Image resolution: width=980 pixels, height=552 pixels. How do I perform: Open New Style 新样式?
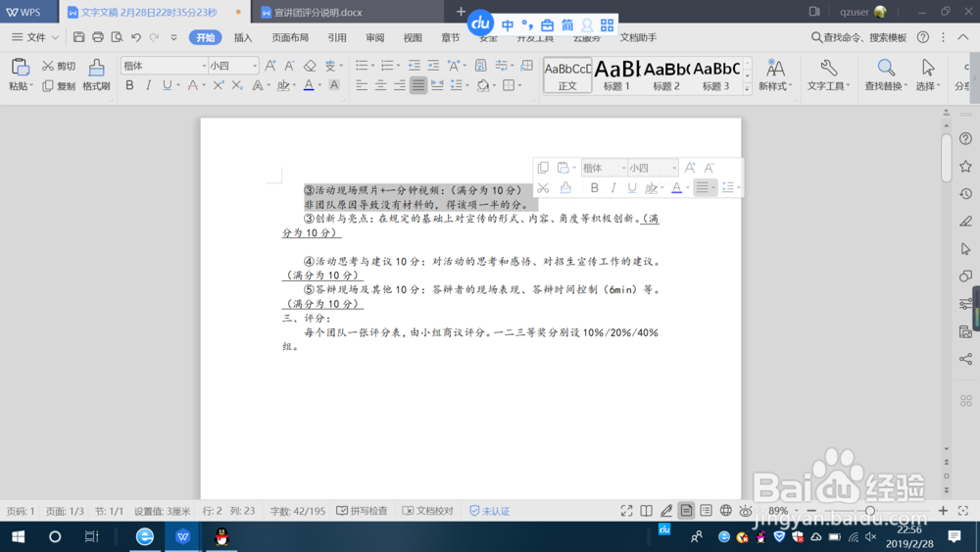tap(775, 75)
